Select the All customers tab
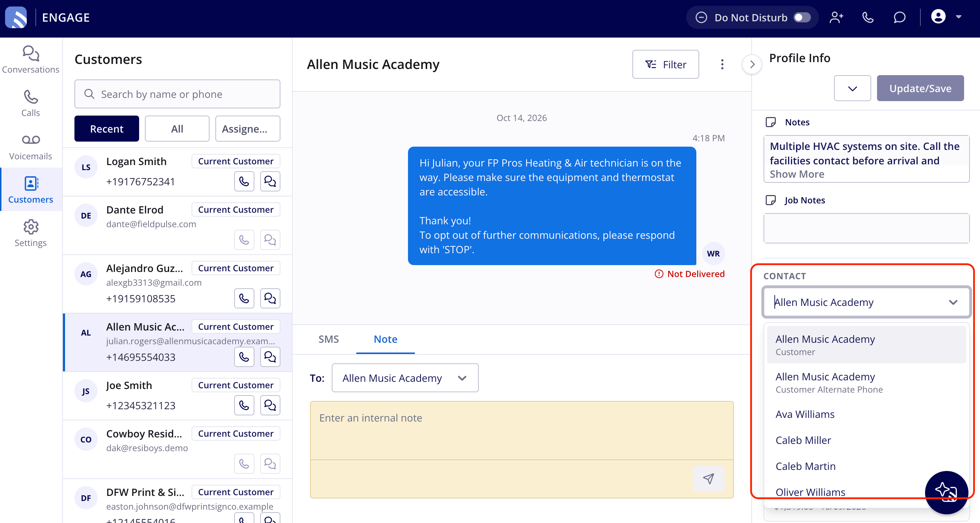Viewport: 980px width, 523px height. coord(177,129)
